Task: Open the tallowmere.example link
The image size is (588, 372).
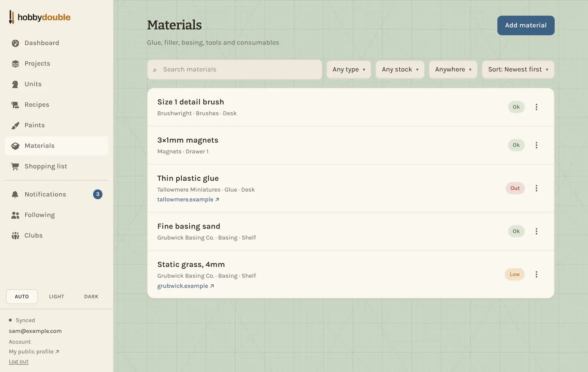Action: pos(188,199)
